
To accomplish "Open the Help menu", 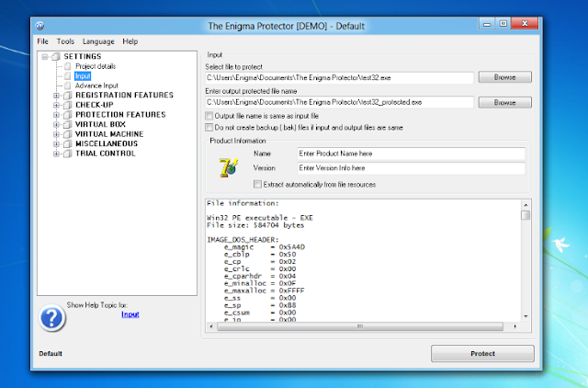I will [130, 41].
